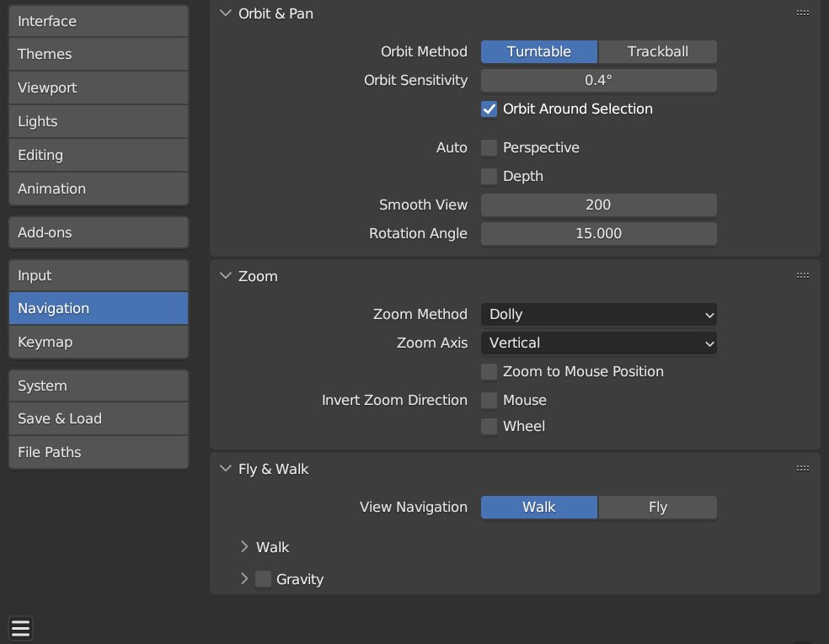829x644 pixels.
Task: Open the hamburger menu at bottom left
Action: click(x=20, y=627)
